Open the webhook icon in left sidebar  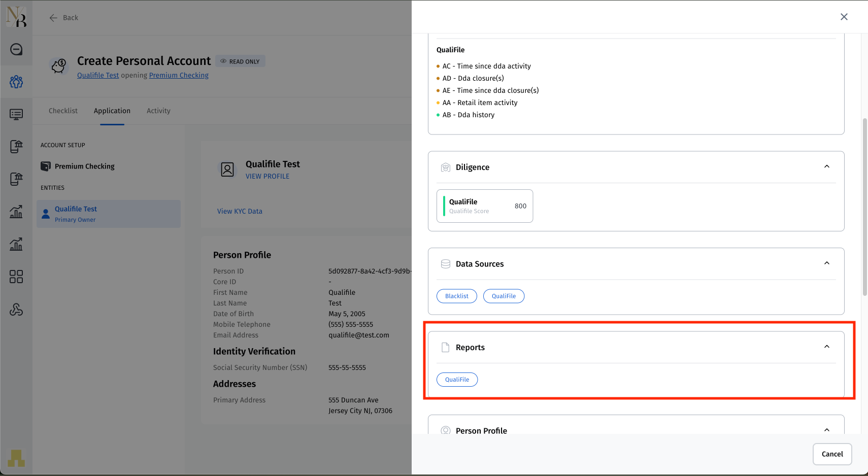16,310
